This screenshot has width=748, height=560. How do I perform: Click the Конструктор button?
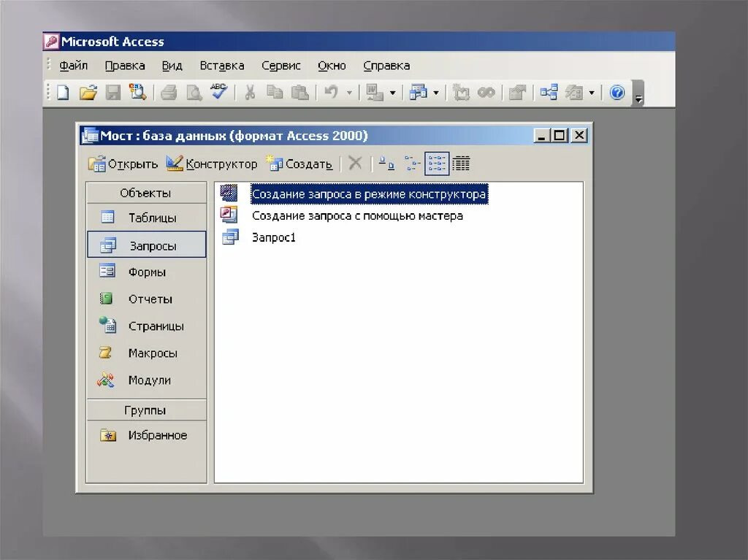click(212, 164)
